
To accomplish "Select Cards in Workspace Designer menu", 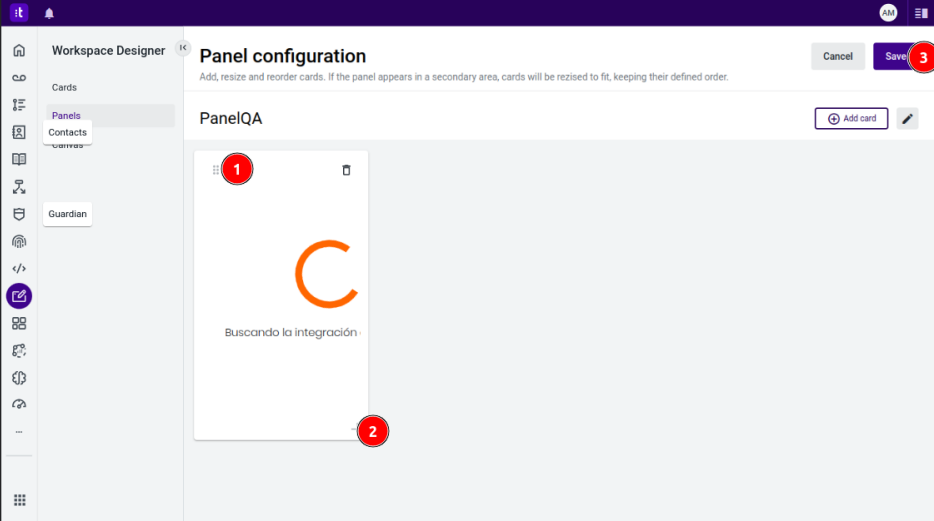I will tap(64, 88).
